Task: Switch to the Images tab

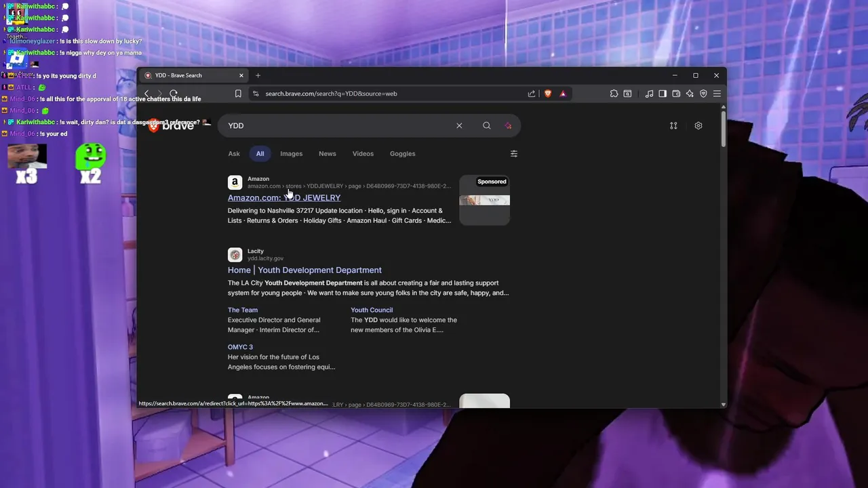Action: click(292, 154)
